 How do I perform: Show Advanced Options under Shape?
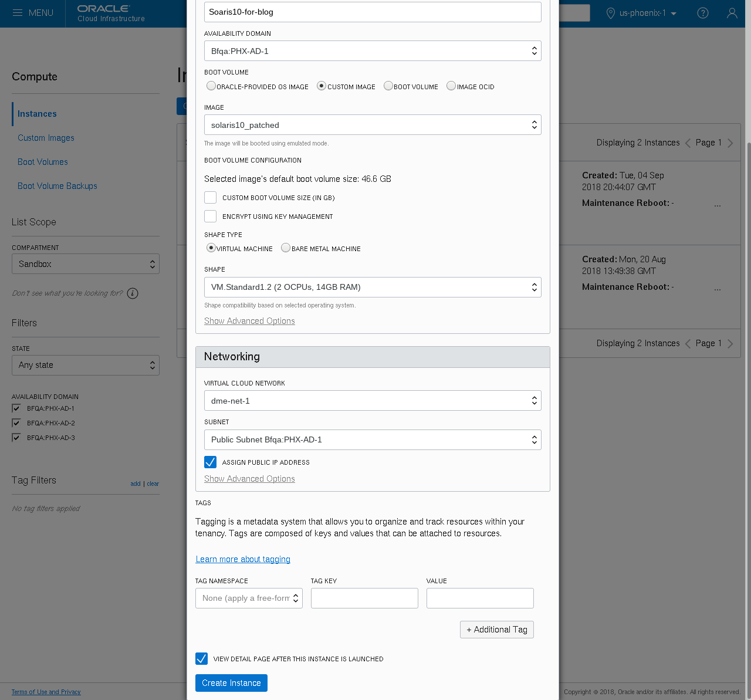tap(249, 321)
